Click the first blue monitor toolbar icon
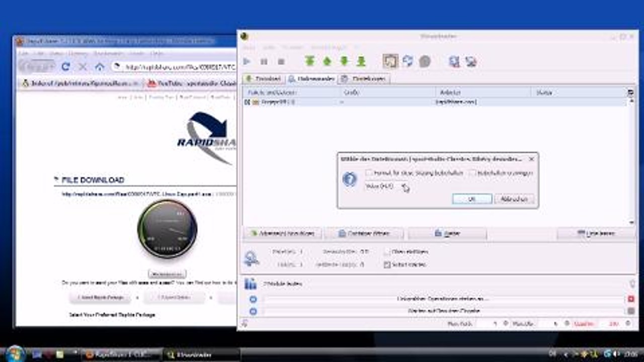This screenshot has height=362, width=644. 454,61
